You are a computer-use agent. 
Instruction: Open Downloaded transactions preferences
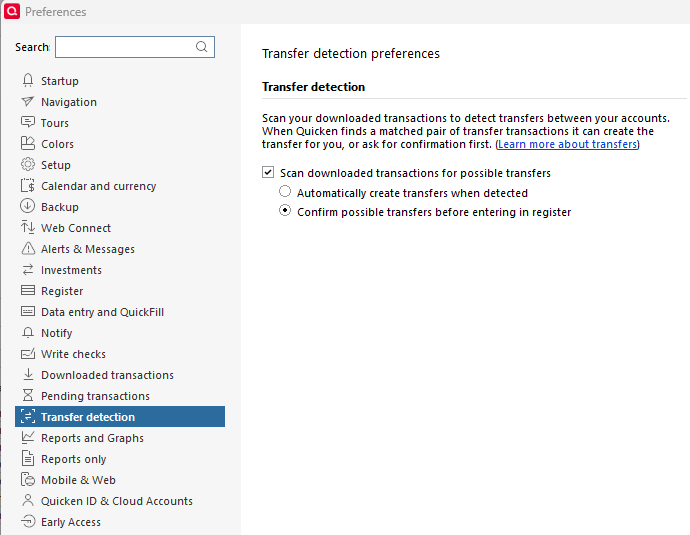107,375
